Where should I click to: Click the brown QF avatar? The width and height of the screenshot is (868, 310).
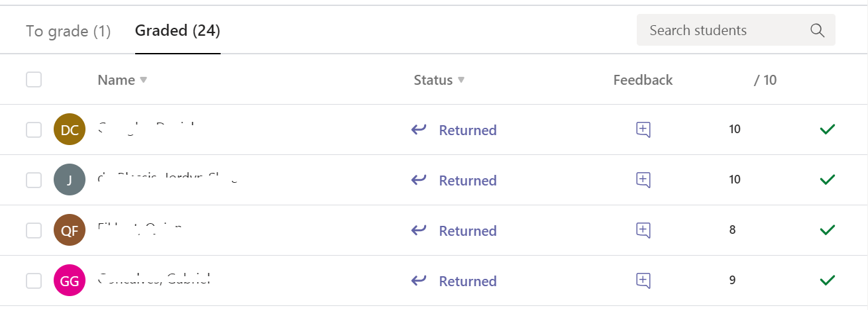click(x=69, y=231)
